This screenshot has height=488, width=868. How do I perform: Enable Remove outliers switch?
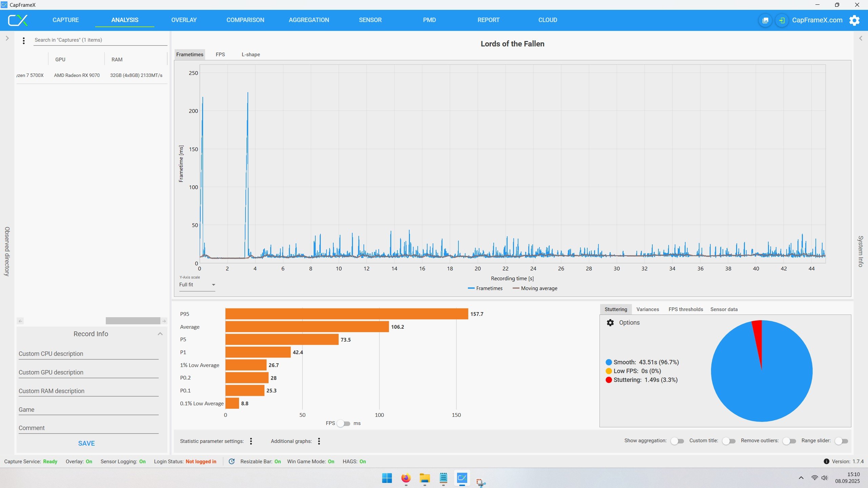[x=789, y=441]
